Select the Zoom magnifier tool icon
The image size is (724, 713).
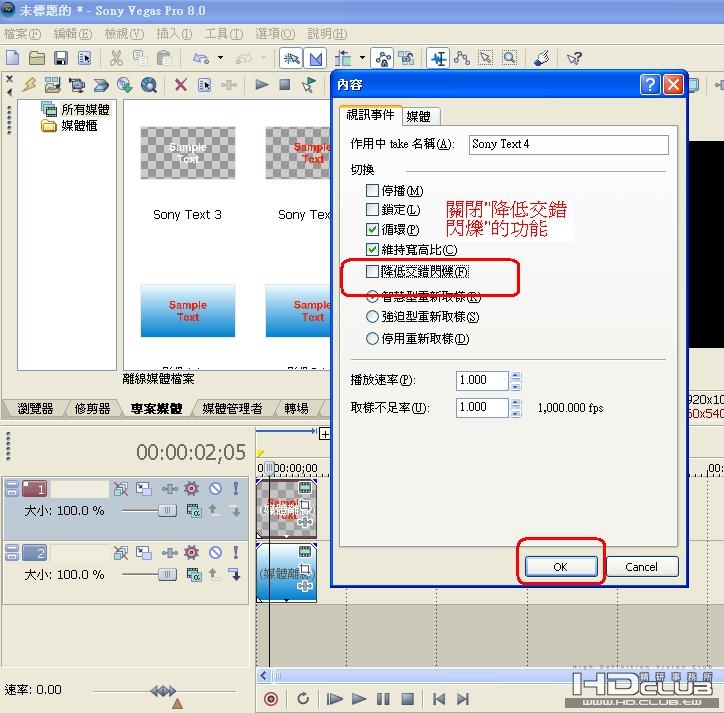point(509,58)
